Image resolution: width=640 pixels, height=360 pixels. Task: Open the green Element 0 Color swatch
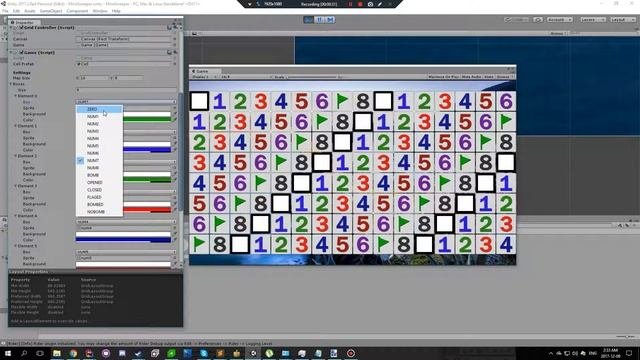(x=147, y=120)
